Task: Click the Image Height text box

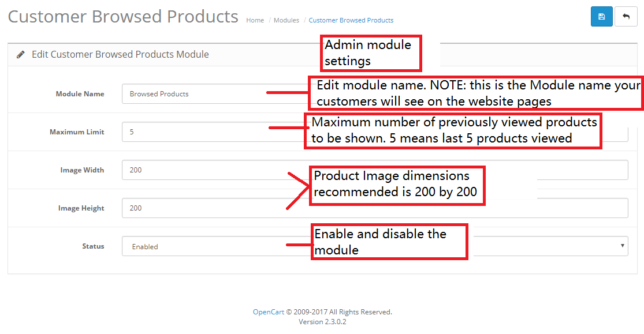Action: pyautogui.click(x=375, y=208)
